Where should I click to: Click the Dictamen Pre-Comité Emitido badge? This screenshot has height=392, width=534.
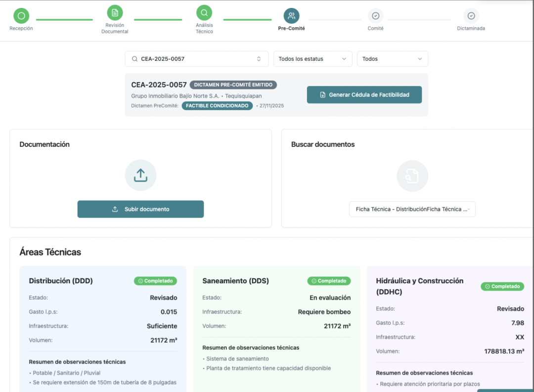[x=233, y=85]
